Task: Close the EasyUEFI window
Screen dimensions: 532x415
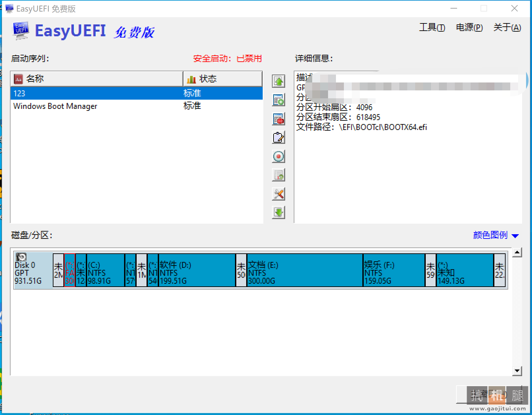Action: [515, 9]
